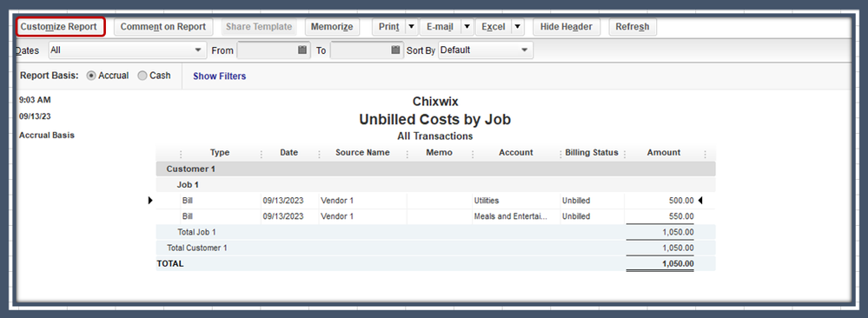Image resolution: width=868 pixels, height=318 pixels.
Task: Click the Unbilled Costs by Job title
Action: pyautogui.click(x=435, y=119)
